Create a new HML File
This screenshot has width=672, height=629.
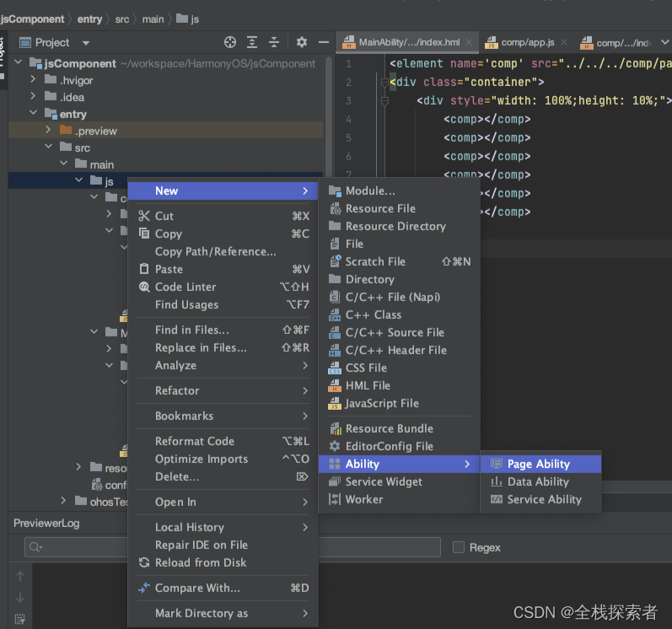point(399,386)
